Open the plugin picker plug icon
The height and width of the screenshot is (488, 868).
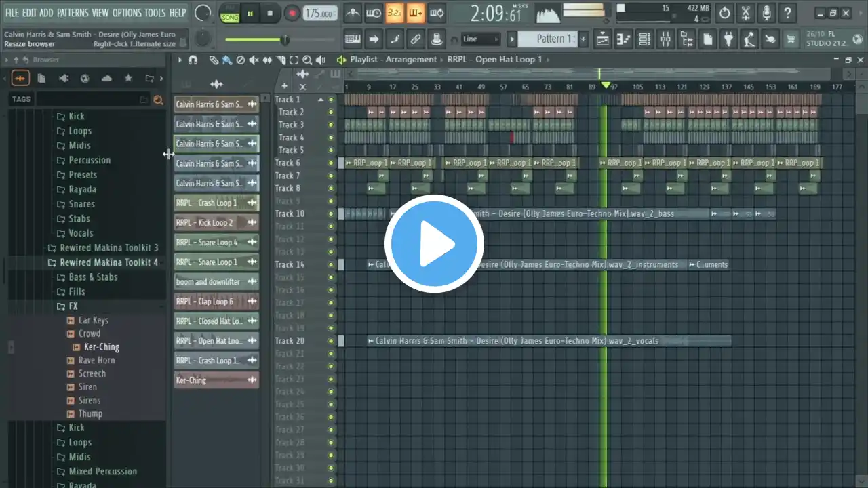coord(728,39)
